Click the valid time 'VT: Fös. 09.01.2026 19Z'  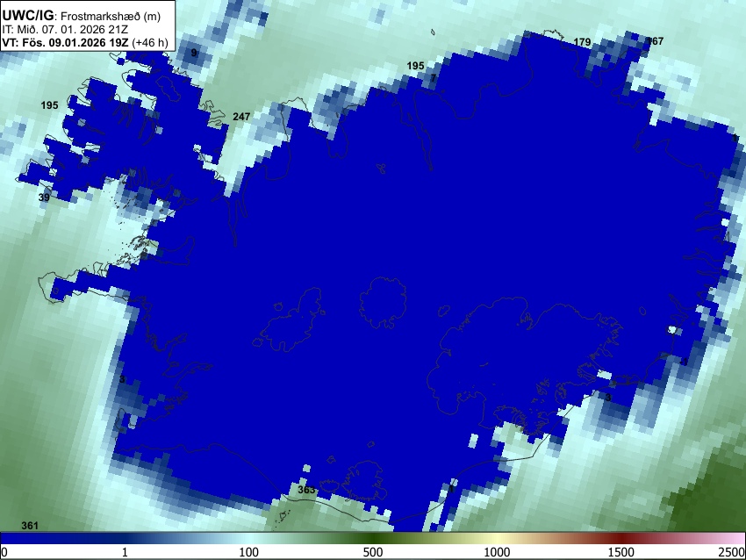click(66, 42)
